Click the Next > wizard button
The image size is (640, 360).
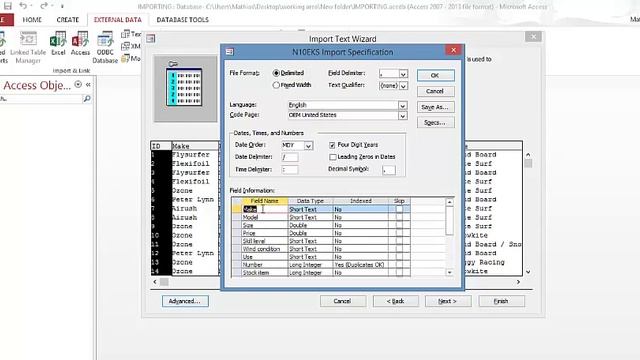click(448, 301)
